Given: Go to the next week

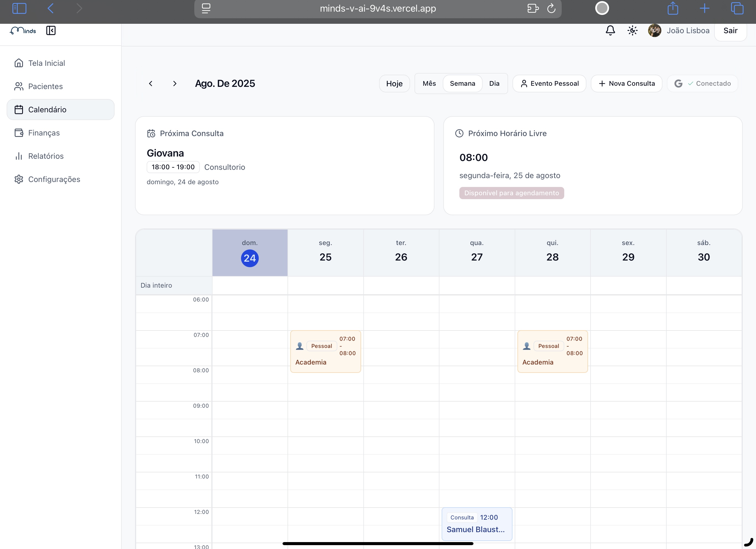Looking at the screenshot, I should [x=175, y=84].
